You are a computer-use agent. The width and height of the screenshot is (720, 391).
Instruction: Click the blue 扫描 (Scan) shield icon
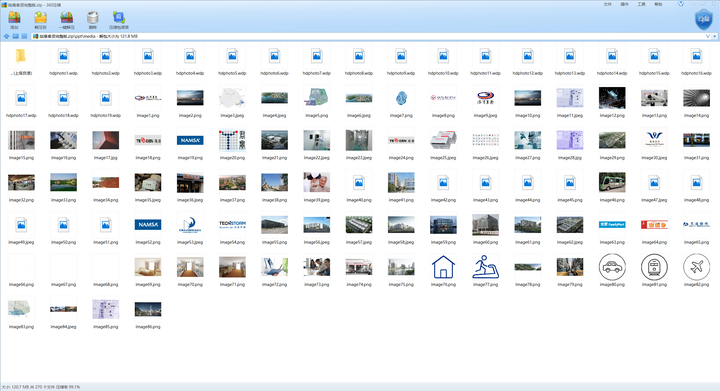click(x=703, y=19)
